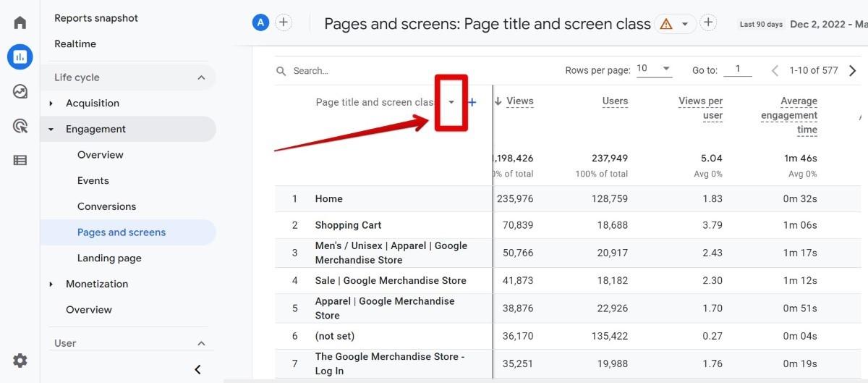This screenshot has height=383, width=868.
Task: Open the Home icon in left rail
Action: [20, 22]
